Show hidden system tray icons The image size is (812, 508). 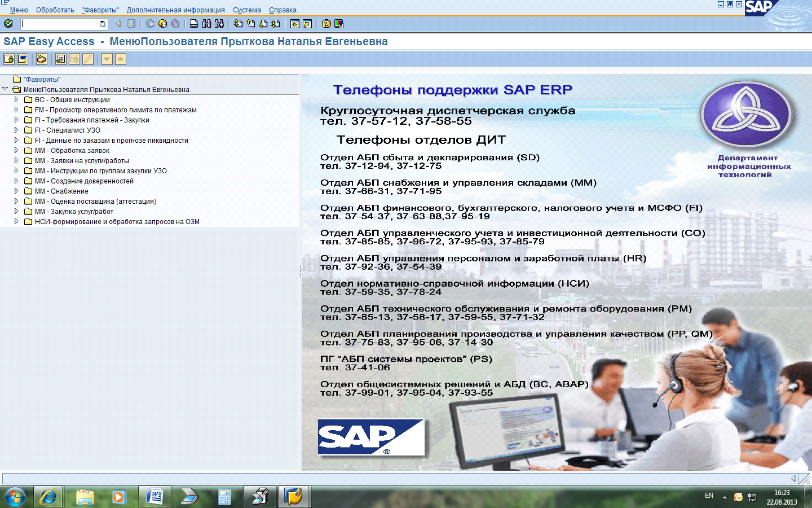[725, 497]
